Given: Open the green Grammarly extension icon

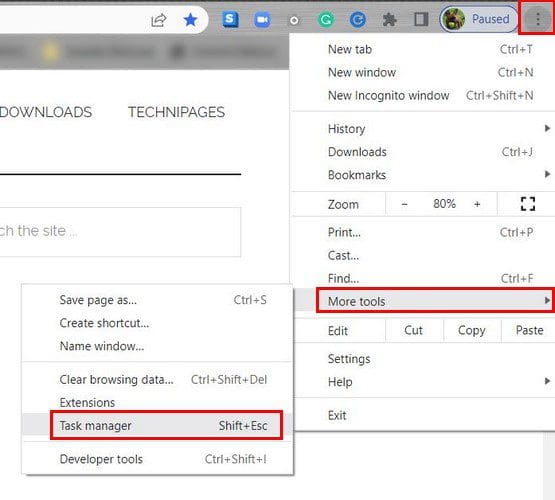Looking at the screenshot, I should [x=326, y=19].
